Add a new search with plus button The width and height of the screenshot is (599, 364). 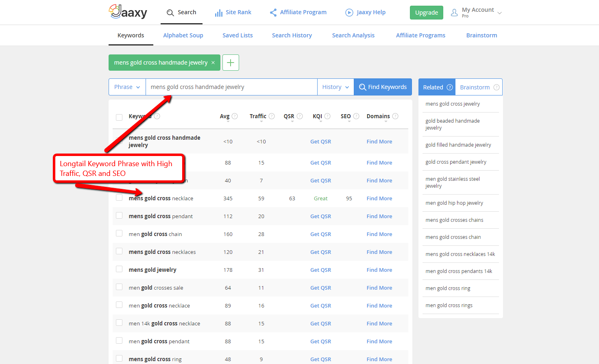231,63
